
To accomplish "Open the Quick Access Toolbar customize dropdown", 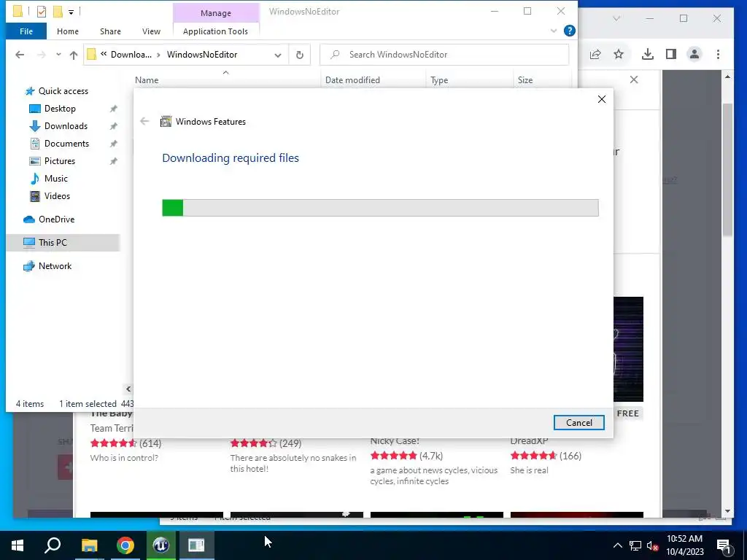I will [x=71, y=12].
